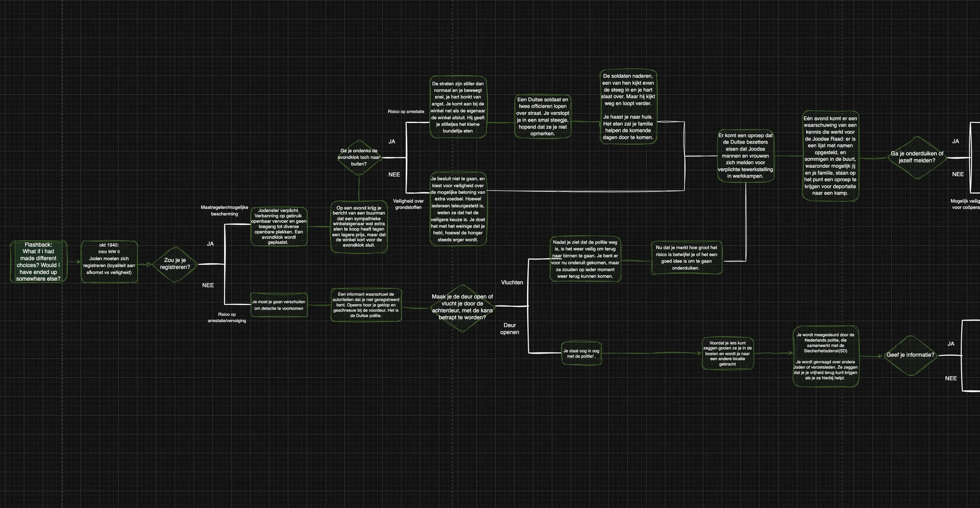Click the 'Geef je informatie?' decision diamond
The width and height of the screenshot is (980, 508).
[910, 355]
